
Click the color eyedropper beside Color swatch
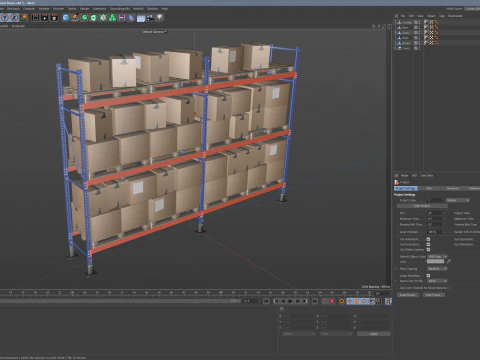[449, 262]
